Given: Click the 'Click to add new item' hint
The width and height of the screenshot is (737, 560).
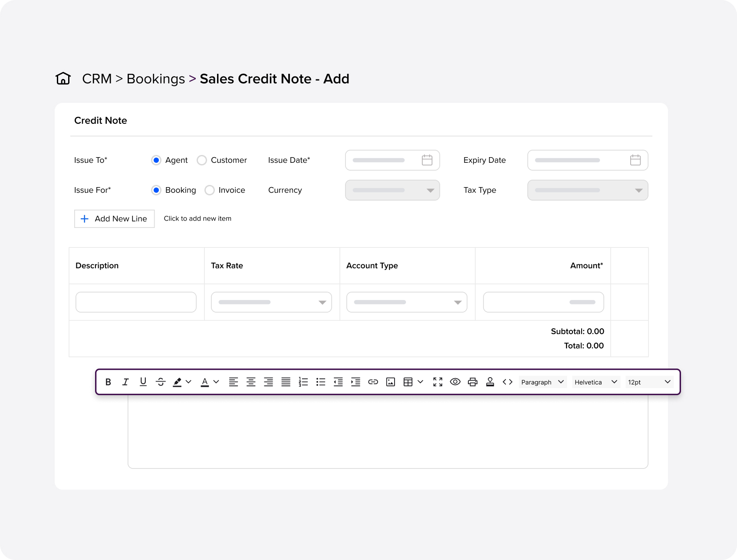Looking at the screenshot, I should click(197, 218).
